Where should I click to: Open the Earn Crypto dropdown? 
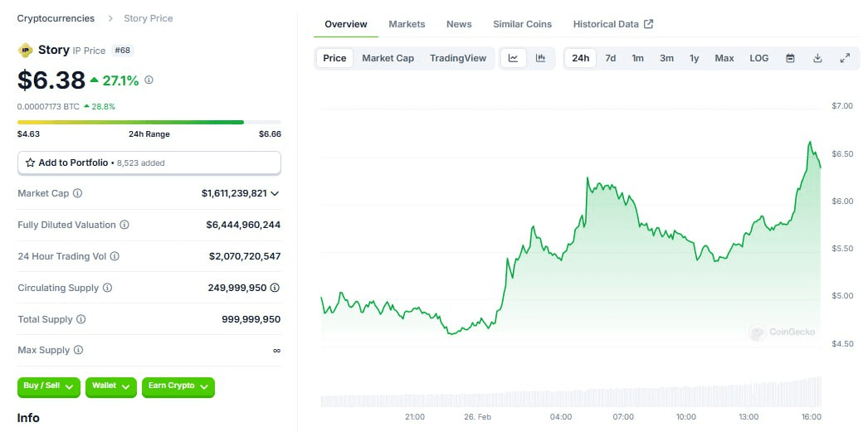coord(178,387)
